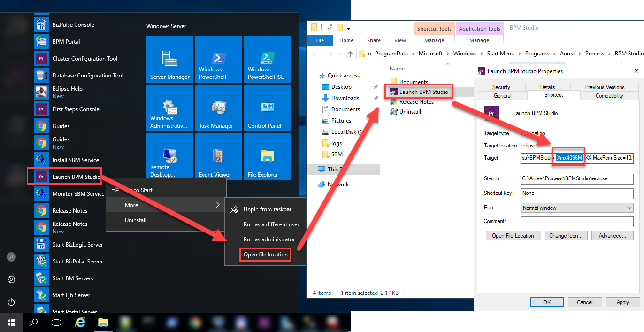Expand hidden breadcrumb folders before ProgramData
This screenshot has width=644, height=332.
(x=370, y=54)
